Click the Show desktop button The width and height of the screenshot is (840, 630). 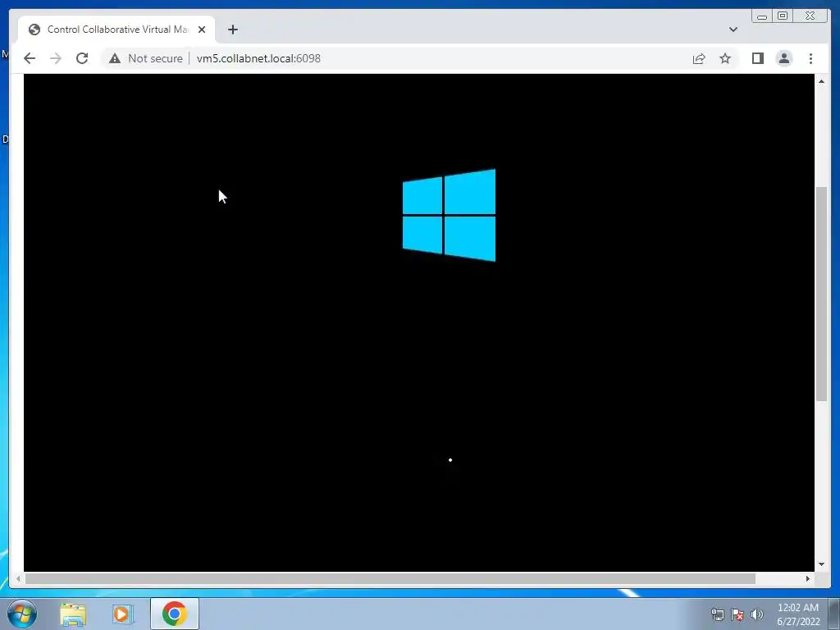tap(834, 614)
